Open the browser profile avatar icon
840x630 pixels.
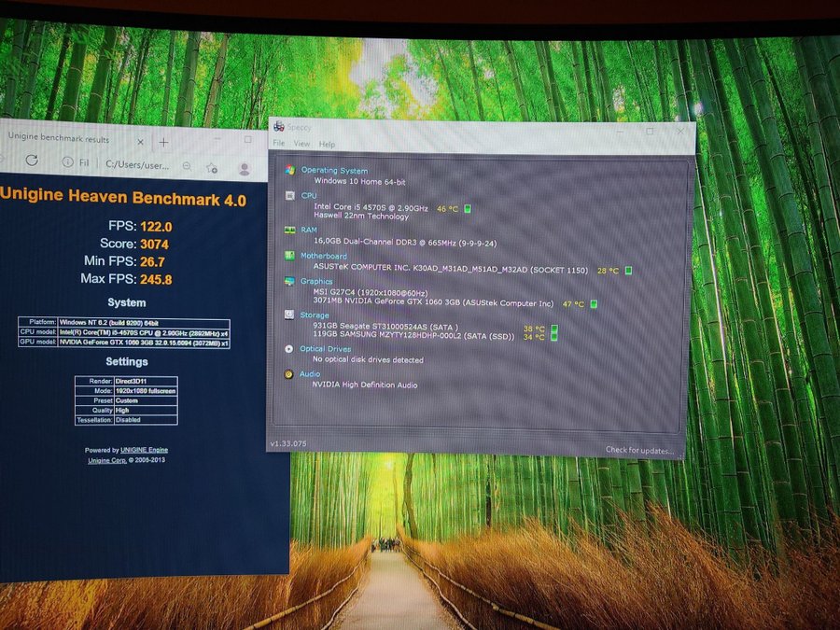245,168
